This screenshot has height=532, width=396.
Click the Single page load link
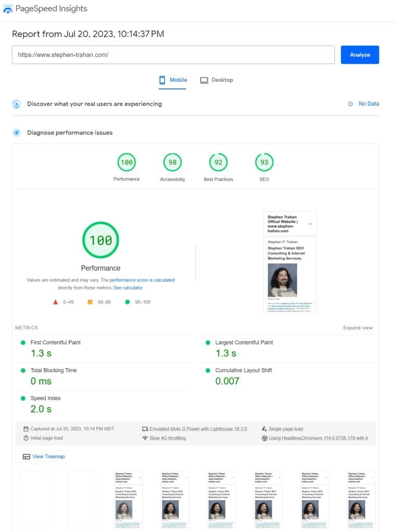coord(286,429)
